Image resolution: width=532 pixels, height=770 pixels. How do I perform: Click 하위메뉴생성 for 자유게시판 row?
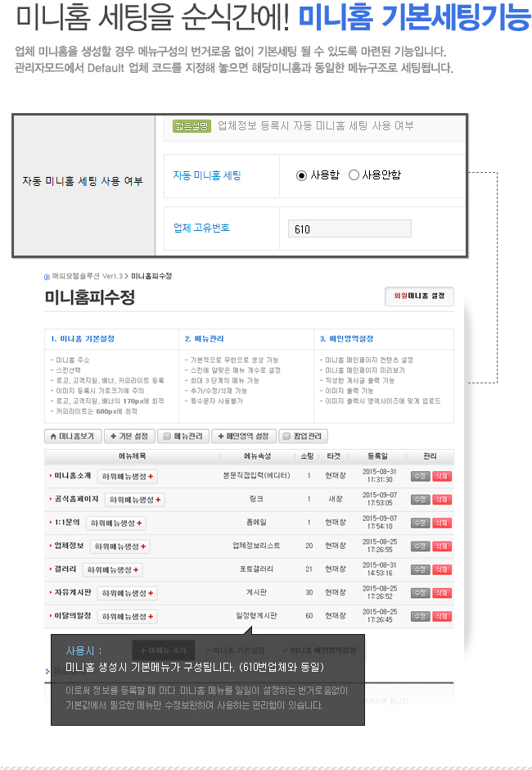point(127,593)
